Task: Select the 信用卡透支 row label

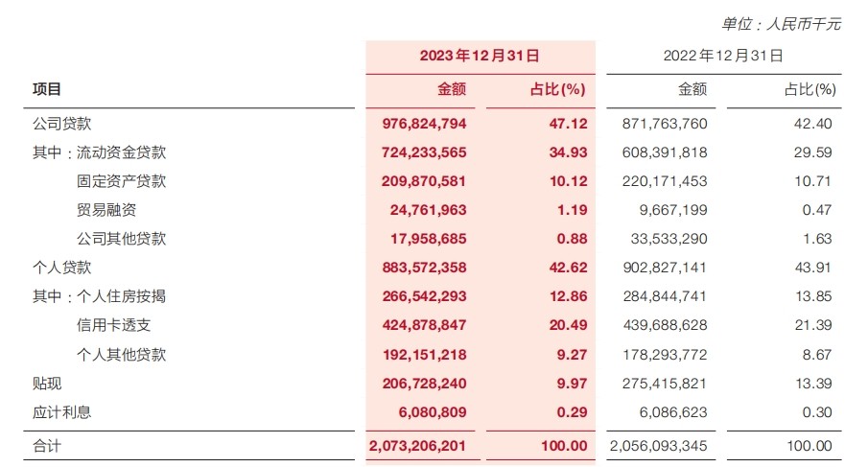Action: [113, 325]
